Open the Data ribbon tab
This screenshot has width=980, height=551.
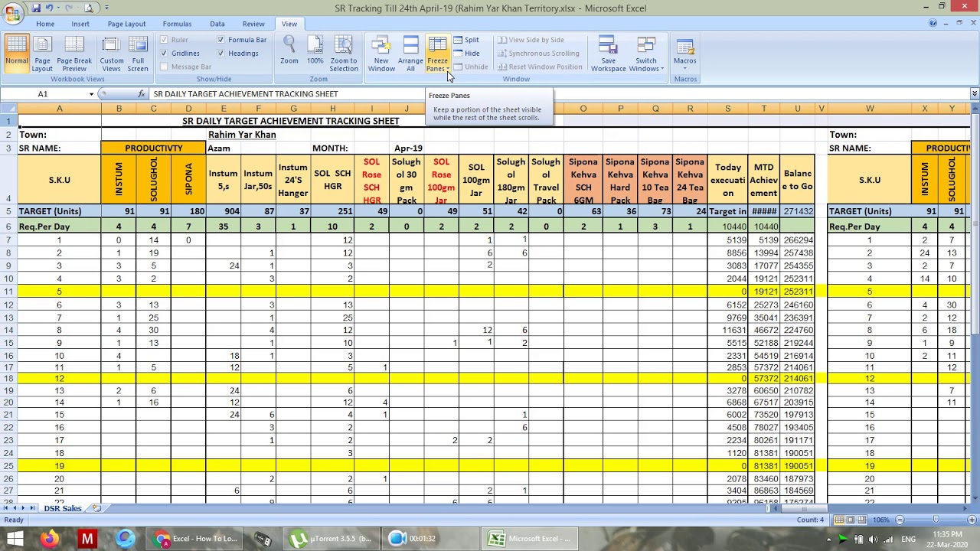(217, 24)
